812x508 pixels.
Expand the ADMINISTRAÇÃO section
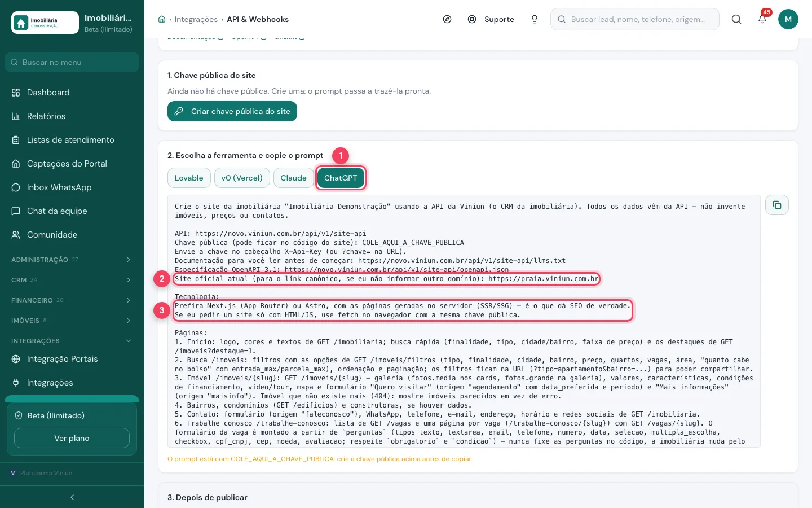72,260
